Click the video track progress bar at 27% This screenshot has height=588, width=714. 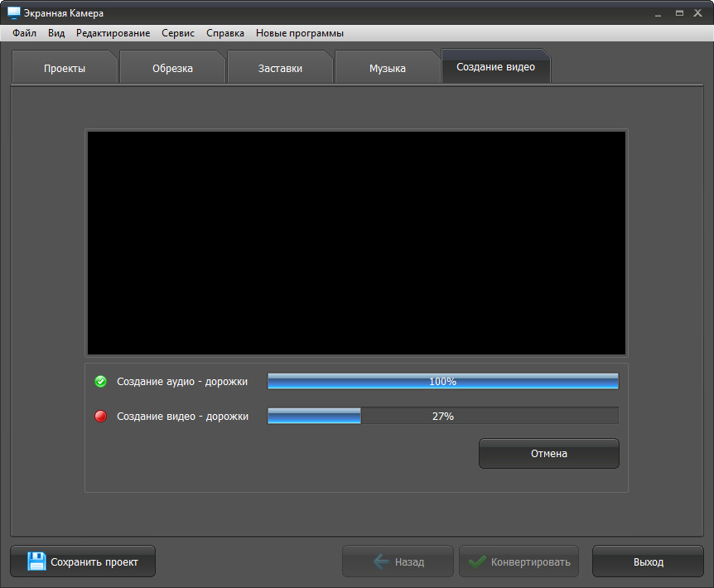[442, 417]
